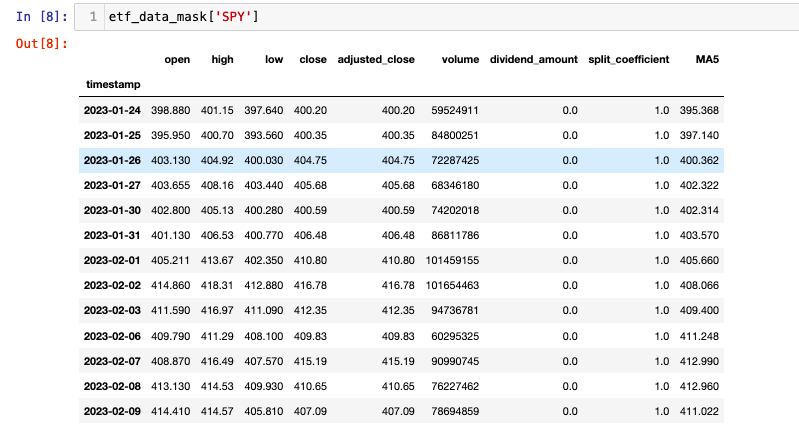Click volume value 86811786
799x428 pixels.
(x=455, y=235)
